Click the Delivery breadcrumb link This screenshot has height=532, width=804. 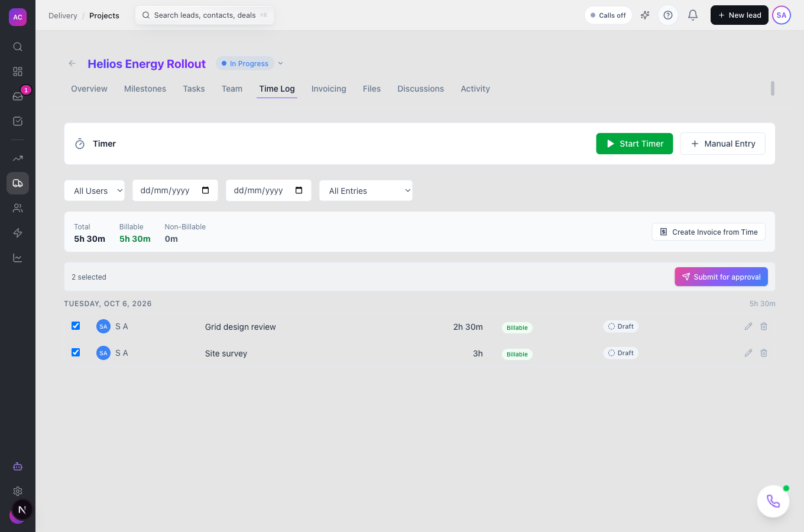(63, 15)
